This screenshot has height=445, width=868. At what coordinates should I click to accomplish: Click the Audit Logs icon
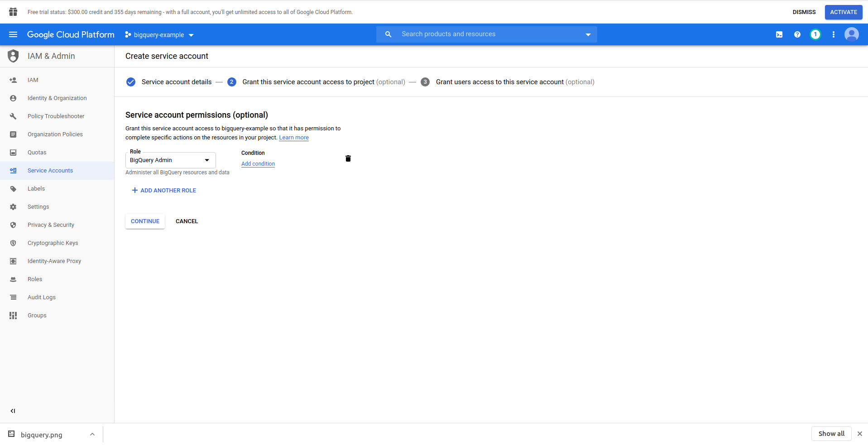pyautogui.click(x=13, y=297)
